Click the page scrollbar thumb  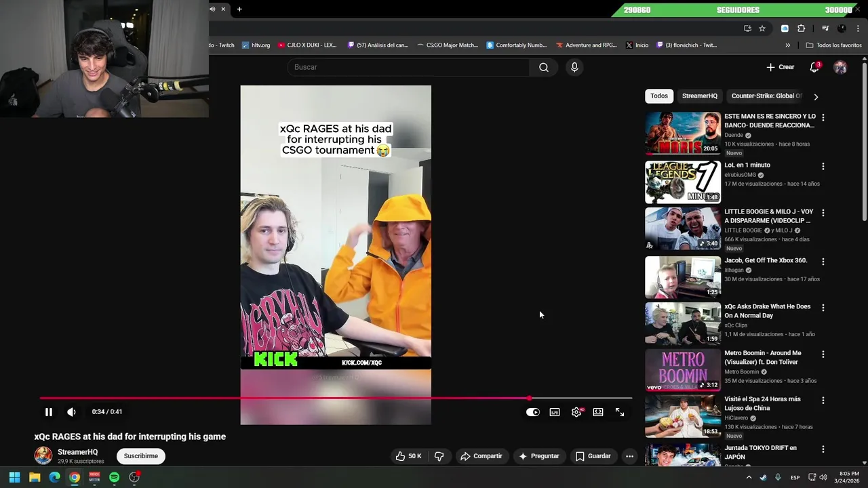click(x=864, y=142)
